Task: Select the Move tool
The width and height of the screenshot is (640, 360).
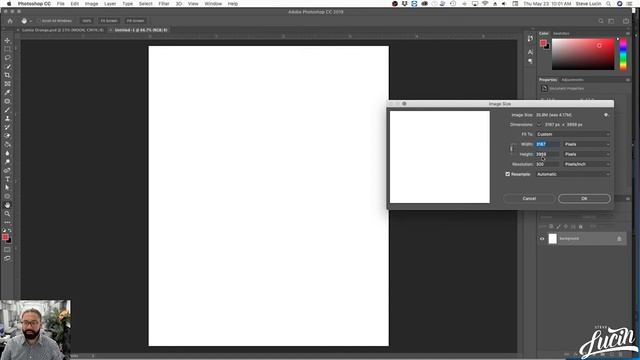Action: pyautogui.click(x=7, y=40)
